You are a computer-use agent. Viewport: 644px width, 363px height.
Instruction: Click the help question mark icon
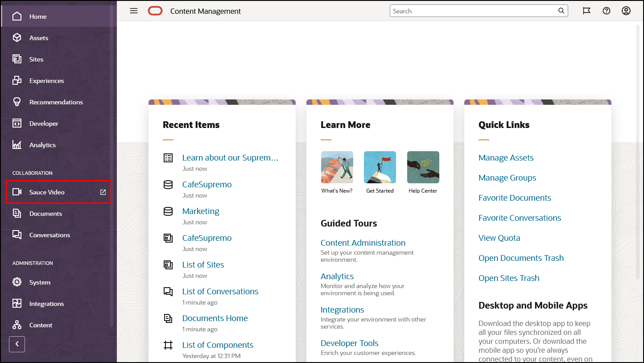pyautogui.click(x=606, y=11)
